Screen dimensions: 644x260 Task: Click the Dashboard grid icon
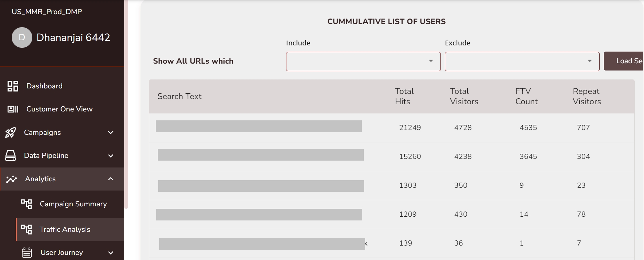[x=13, y=86]
